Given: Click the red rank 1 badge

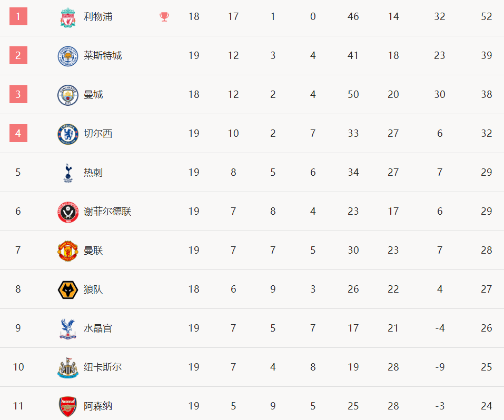Looking at the screenshot, I should pos(18,16).
